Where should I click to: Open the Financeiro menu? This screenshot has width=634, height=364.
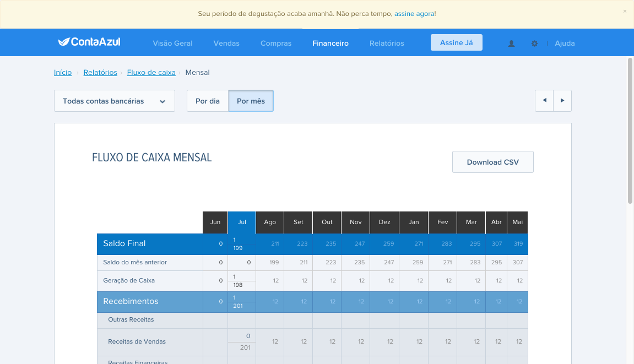(330, 44)
